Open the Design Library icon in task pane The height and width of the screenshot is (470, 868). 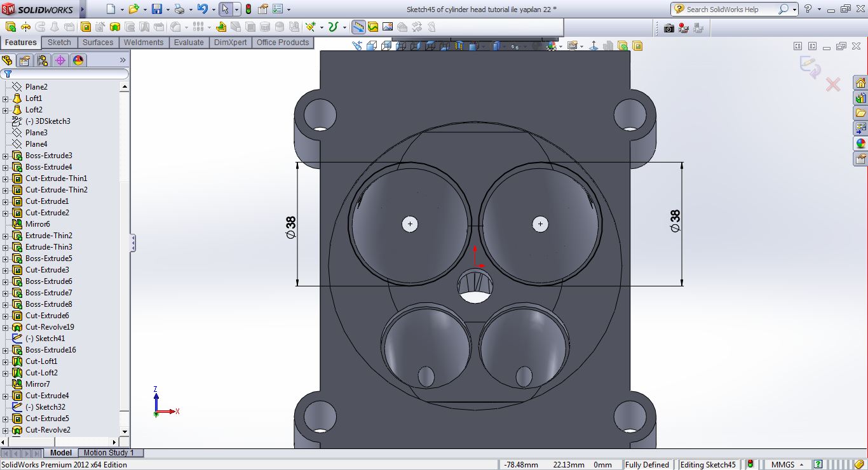(x=860, y=98)
